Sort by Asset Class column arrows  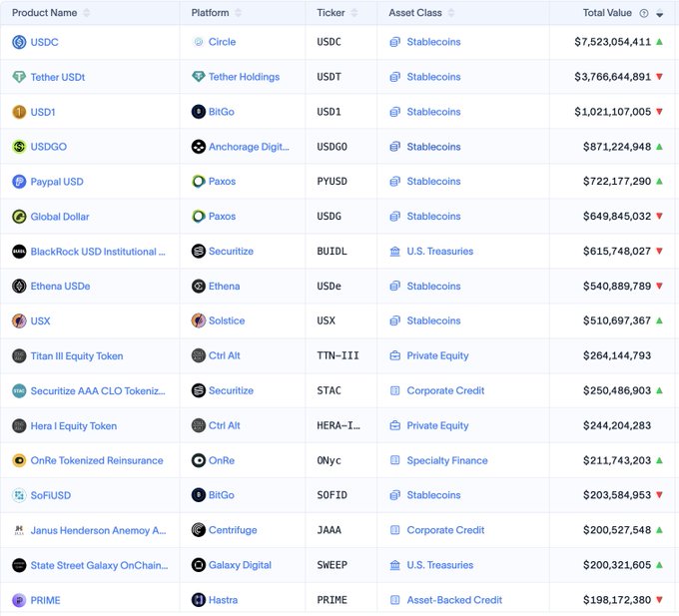pos(451,13)
